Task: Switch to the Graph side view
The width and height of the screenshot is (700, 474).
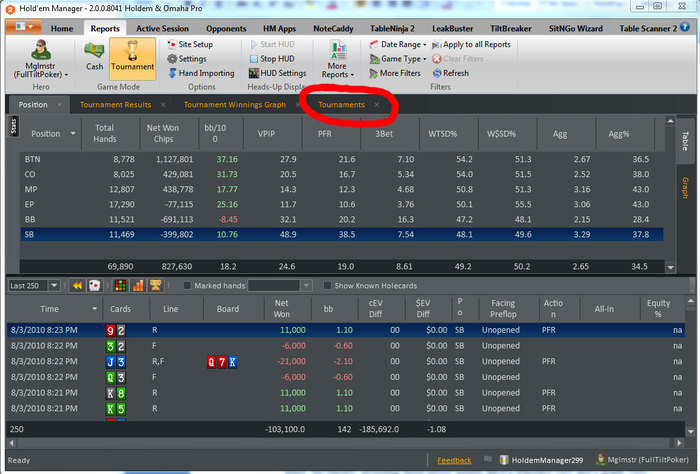Action: point(685,187)
